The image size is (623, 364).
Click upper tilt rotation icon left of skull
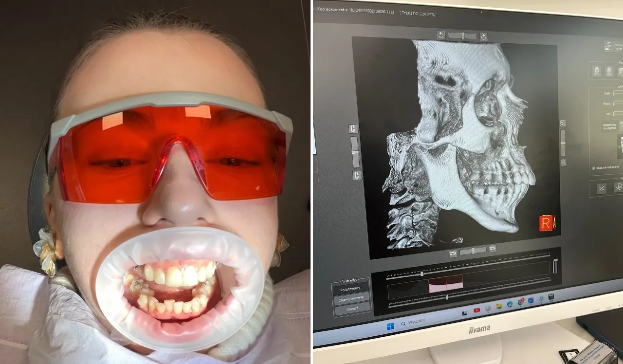[353, 129]
